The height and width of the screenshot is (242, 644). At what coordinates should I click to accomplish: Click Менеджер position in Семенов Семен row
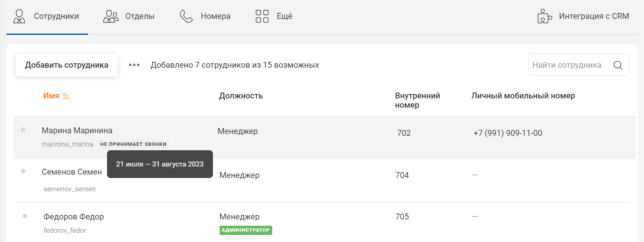tap(240, 175)
